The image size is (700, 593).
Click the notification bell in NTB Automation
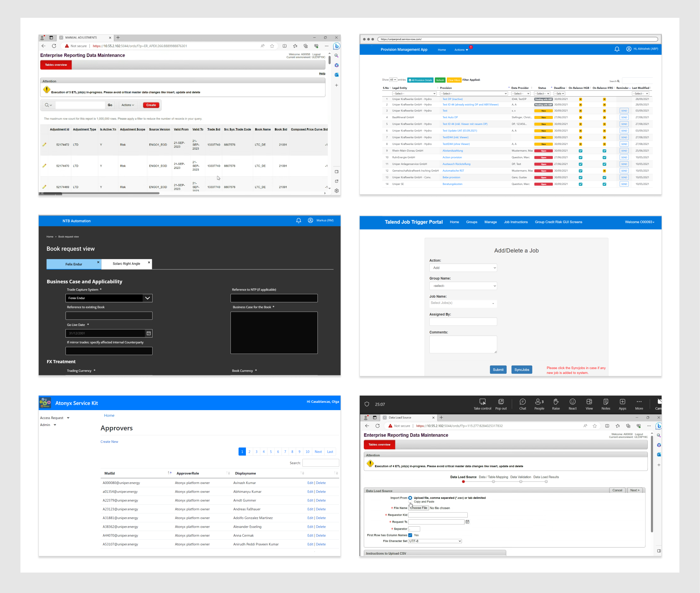click(298, 221)
